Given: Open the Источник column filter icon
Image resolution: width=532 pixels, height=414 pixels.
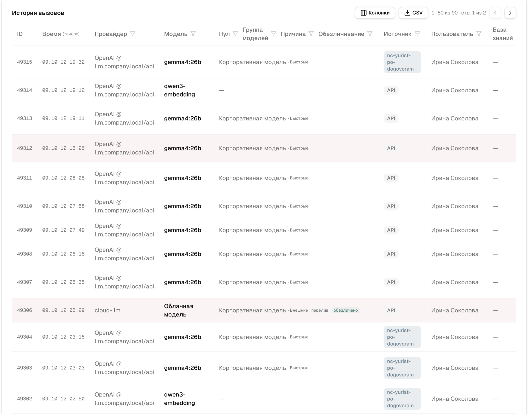Looking at the screenshot, I should click(x=418, y=34).
